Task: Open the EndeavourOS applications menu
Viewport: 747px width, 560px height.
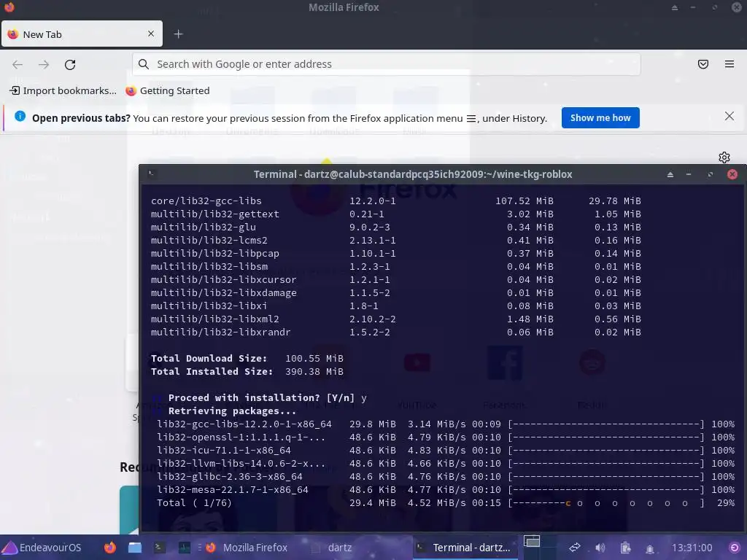Action: 43,548
